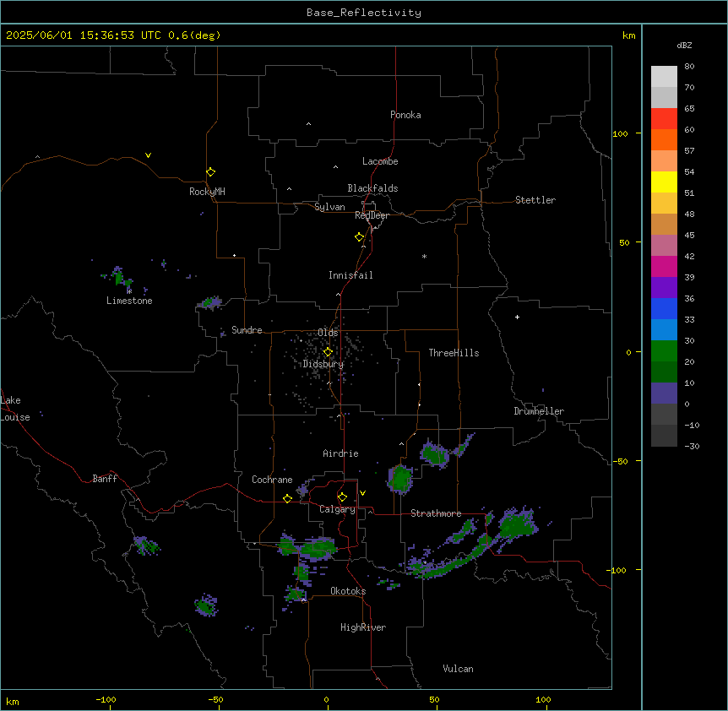
Task: Click the green radar echo near Limestone
Action: [x=119, y=278]
